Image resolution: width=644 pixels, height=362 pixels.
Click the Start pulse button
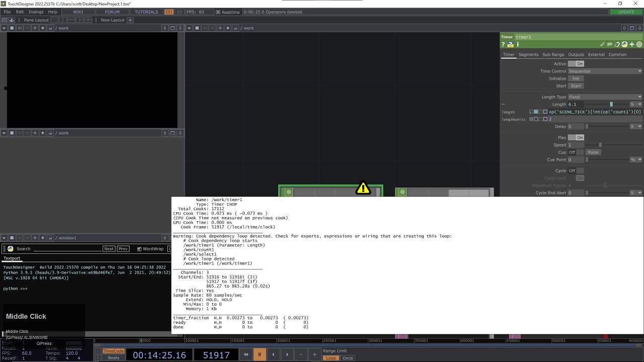click(576, 86)
